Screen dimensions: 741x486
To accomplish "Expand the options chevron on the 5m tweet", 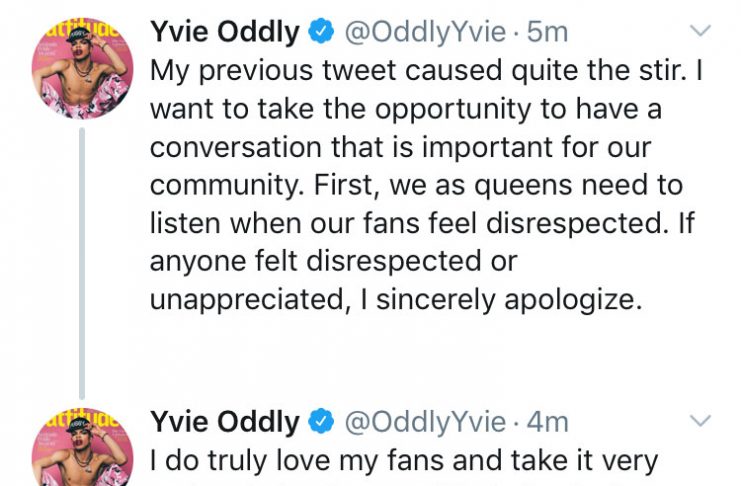I will 700,31.
